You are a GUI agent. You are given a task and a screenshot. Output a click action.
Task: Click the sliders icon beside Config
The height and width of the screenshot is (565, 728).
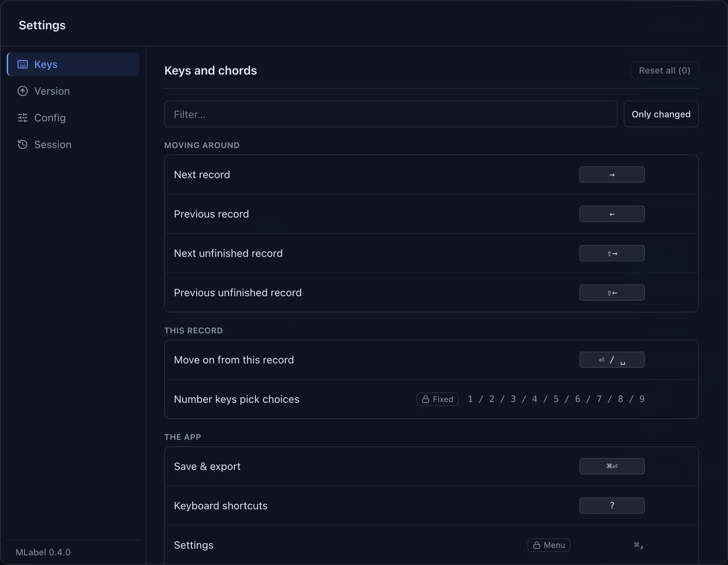[x=23, y=118]
